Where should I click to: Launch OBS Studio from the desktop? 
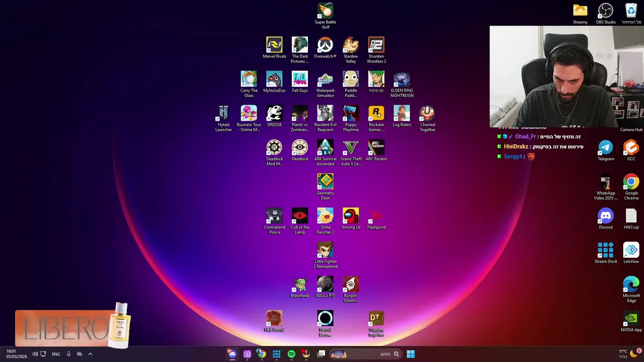606,14
